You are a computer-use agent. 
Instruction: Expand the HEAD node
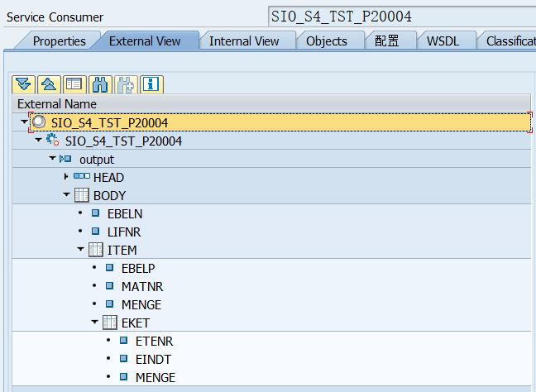pyautogui.click(x=66, y=177)
